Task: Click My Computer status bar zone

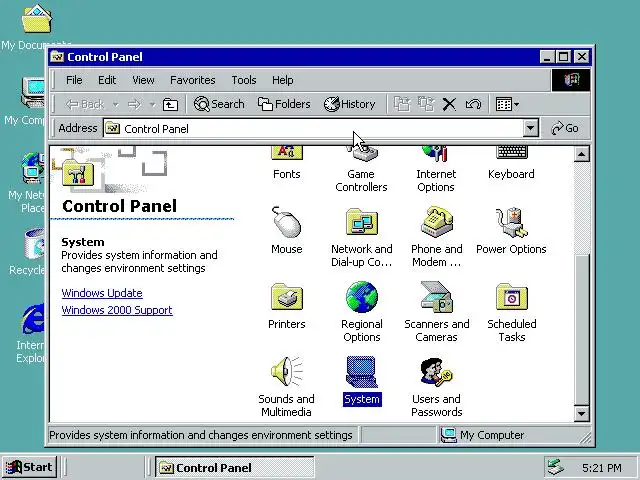Action: (482, 435)
